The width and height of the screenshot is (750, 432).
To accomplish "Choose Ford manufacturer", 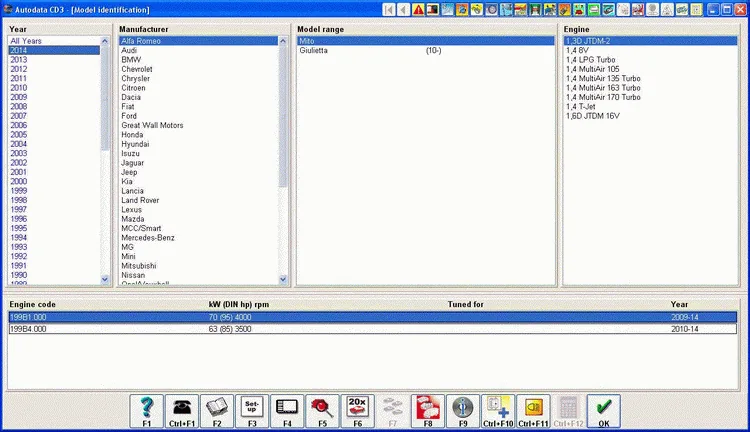I will (199, 116).
